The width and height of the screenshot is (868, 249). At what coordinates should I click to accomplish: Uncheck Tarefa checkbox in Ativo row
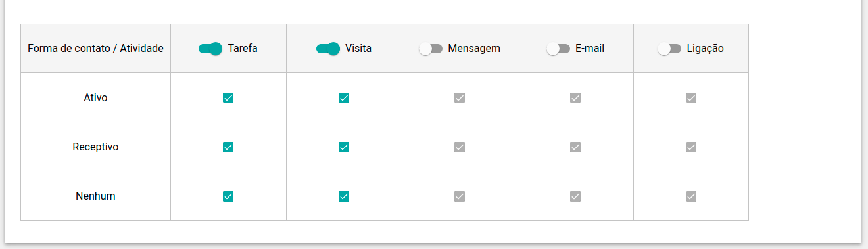228,98
